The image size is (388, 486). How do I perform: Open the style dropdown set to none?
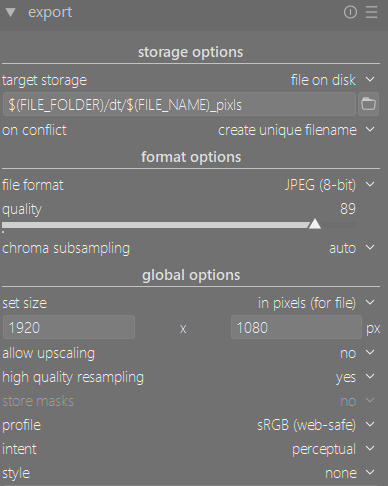click(x=190, y=473)
